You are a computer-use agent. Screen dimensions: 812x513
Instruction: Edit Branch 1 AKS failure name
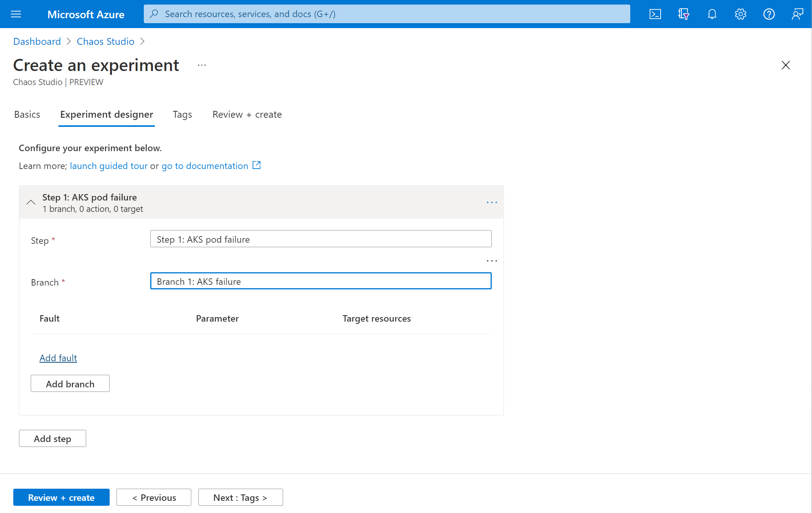[321, 281]
